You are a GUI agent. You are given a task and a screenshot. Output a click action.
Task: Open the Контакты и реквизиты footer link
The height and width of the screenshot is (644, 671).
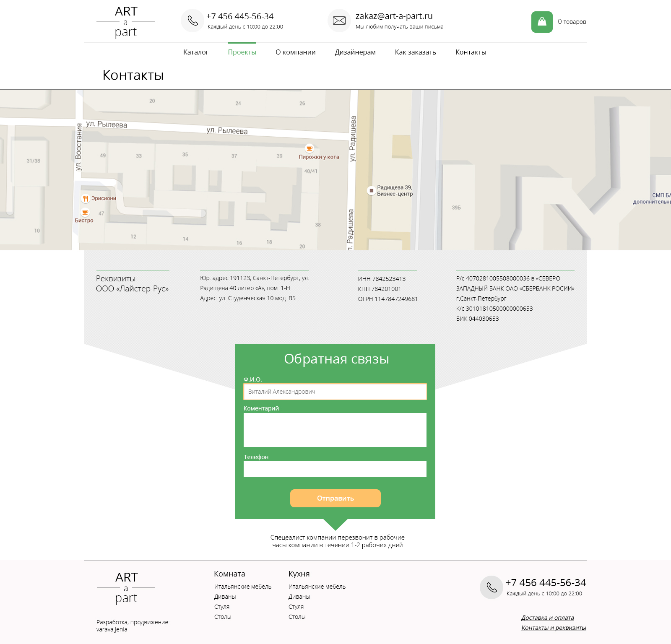coord(554,628)
